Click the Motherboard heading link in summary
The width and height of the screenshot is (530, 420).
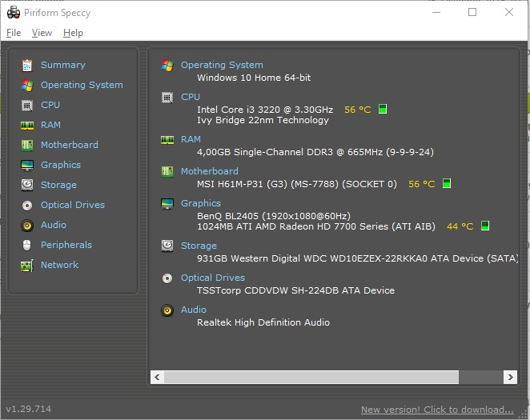[x=210, y=171]
